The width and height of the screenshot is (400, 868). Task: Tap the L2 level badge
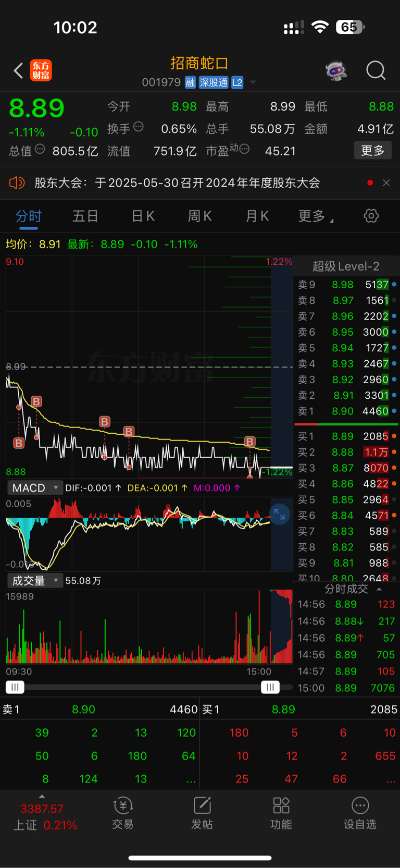pos(237,82)
